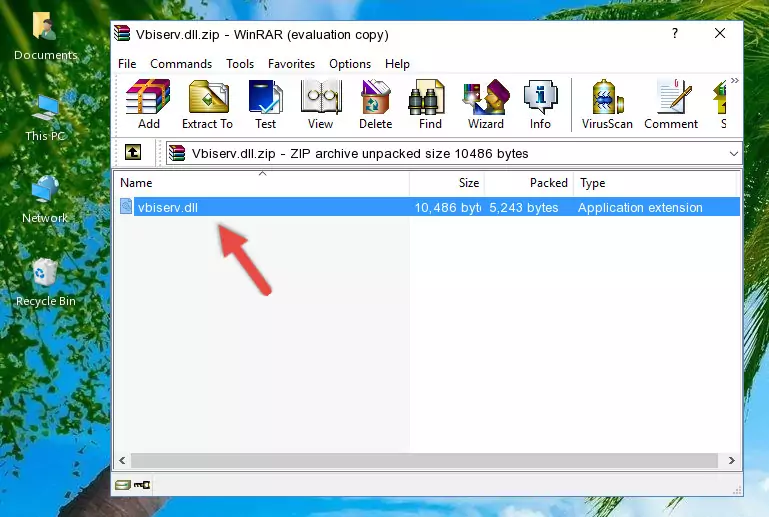Click the horizontal scrollbar right arrow
The width and height of the screenshot is (769, 517).
[x=731, y=461]
